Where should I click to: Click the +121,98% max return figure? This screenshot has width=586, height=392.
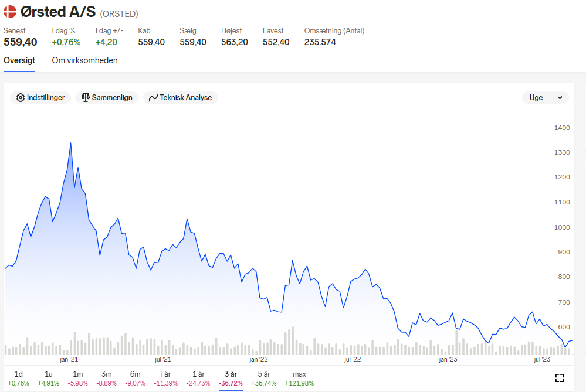(x=299, y=383)
